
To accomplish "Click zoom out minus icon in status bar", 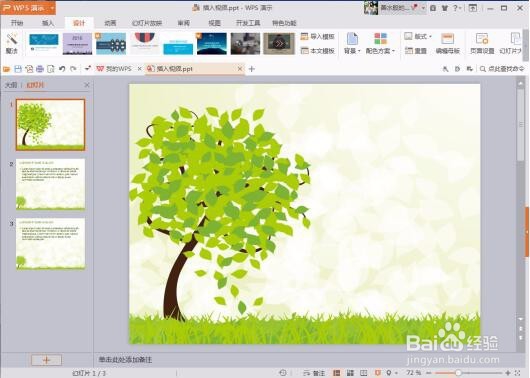I will click(429, 373).
